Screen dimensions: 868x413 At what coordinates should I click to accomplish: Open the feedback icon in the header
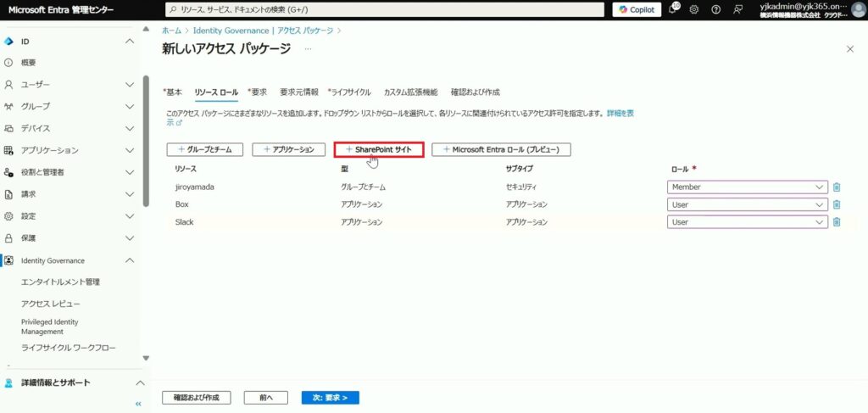pyautogui.click(x=737, y=9)
